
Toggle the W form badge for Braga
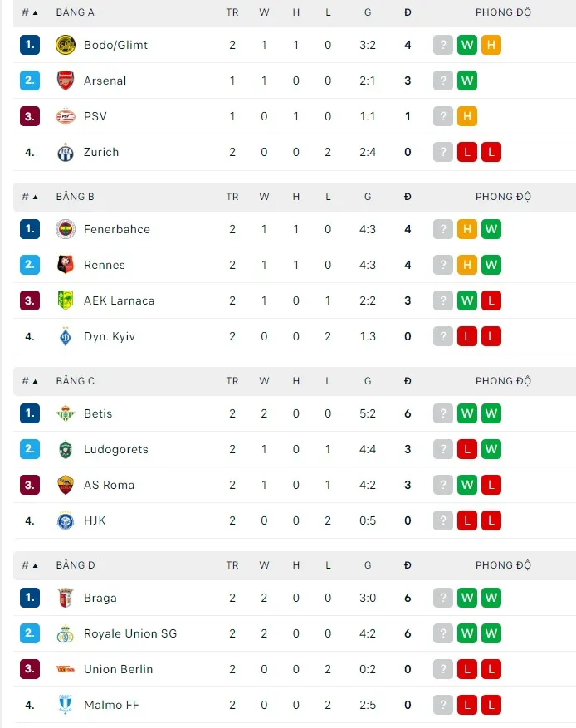(x=466, y=598)
